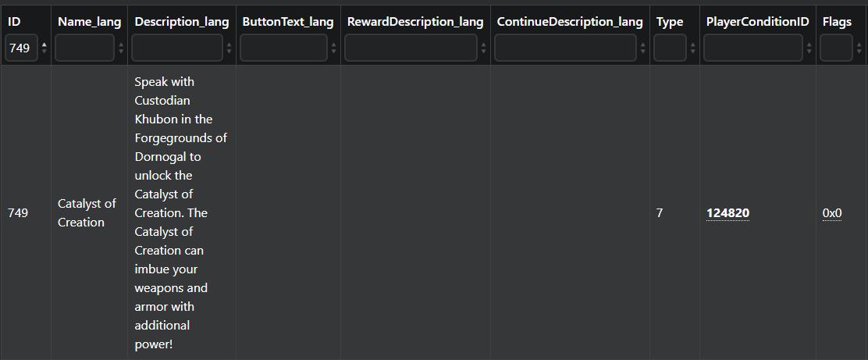Sort by ContinueDescription_lang column arrows
The width and height of the screenshot is (868, 360).
[x=642, y=48]
